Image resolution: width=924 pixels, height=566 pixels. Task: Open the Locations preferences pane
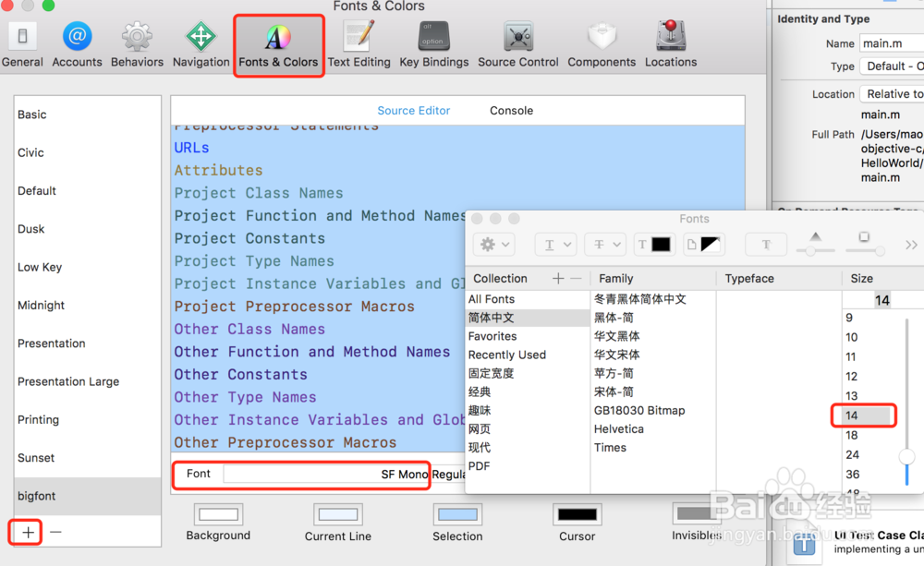[671, 44]
